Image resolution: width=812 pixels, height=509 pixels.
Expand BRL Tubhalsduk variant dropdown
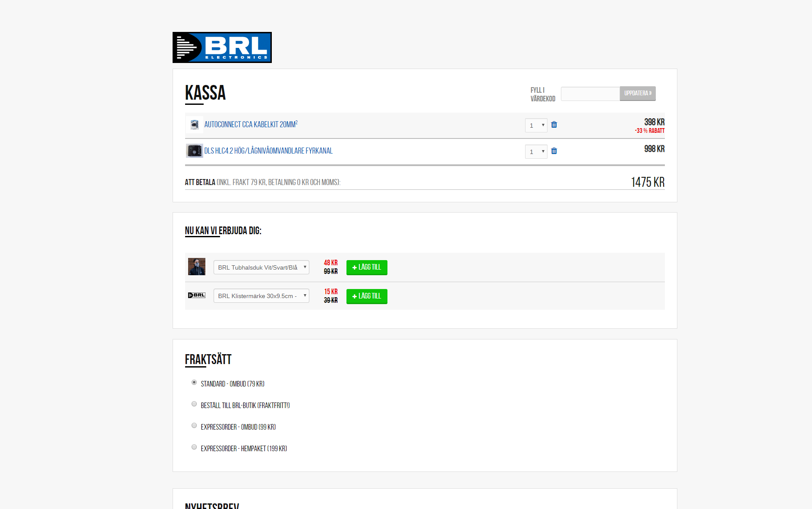261,267
